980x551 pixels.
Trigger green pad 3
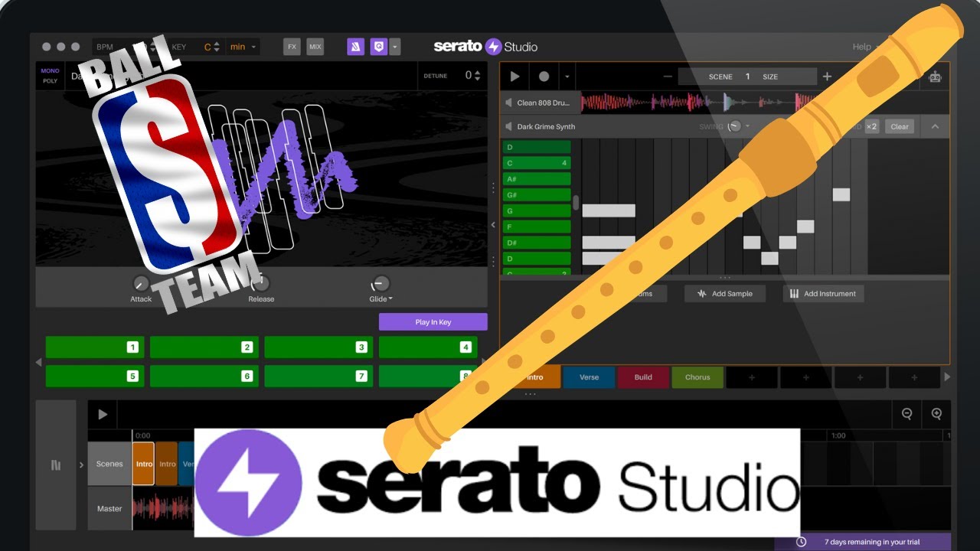pos(318,347)
